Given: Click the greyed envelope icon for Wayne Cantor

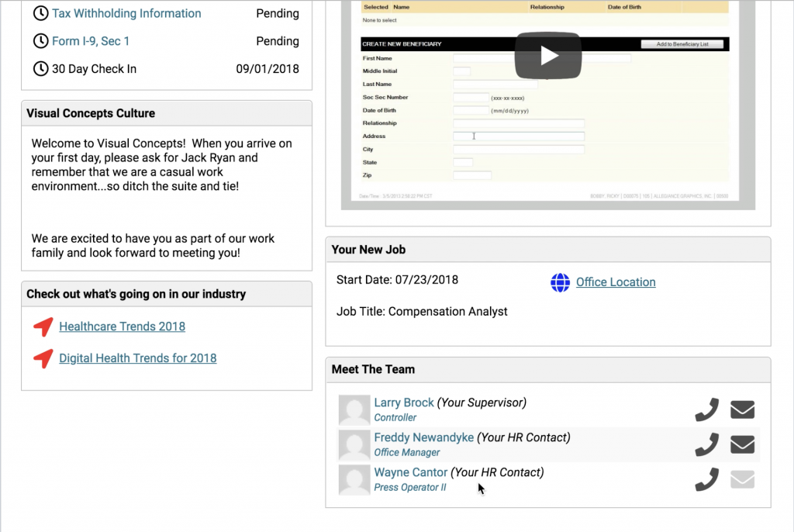Looking at the screenshot, I should click(x=742, y=479).
